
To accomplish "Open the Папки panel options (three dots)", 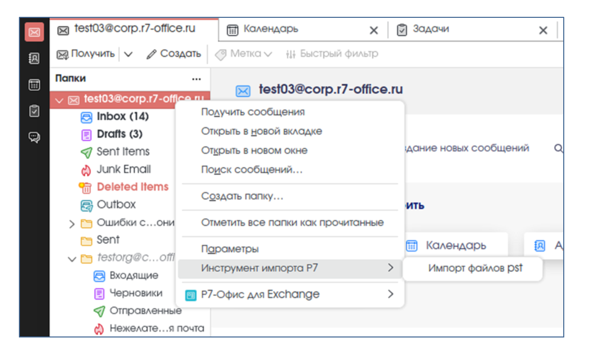I will click(x=196, y=79).
